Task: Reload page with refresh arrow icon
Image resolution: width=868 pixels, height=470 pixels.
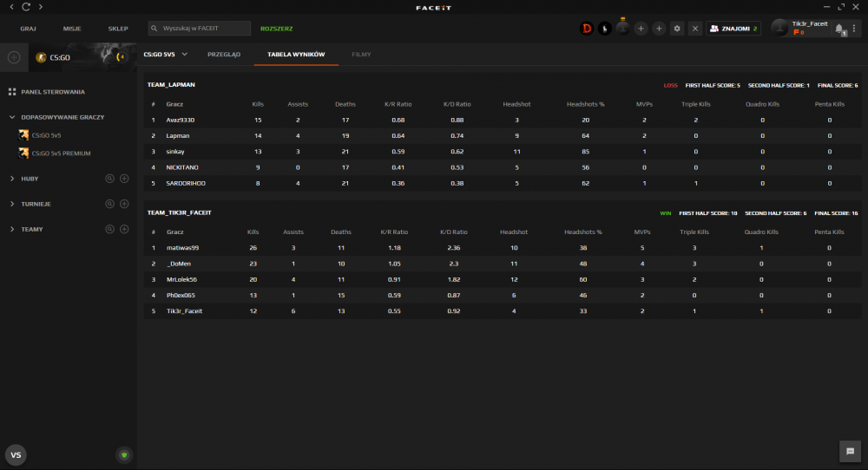Action: tap(26, 7)
